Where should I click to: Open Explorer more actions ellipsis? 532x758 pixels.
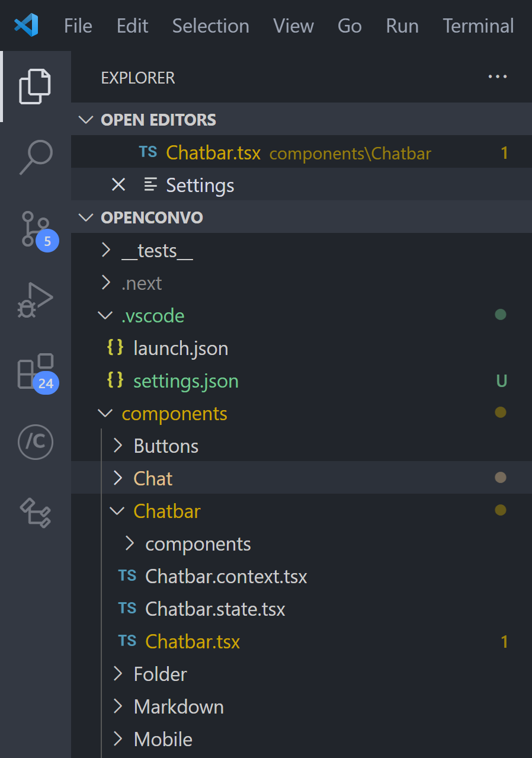pos(497,77)
